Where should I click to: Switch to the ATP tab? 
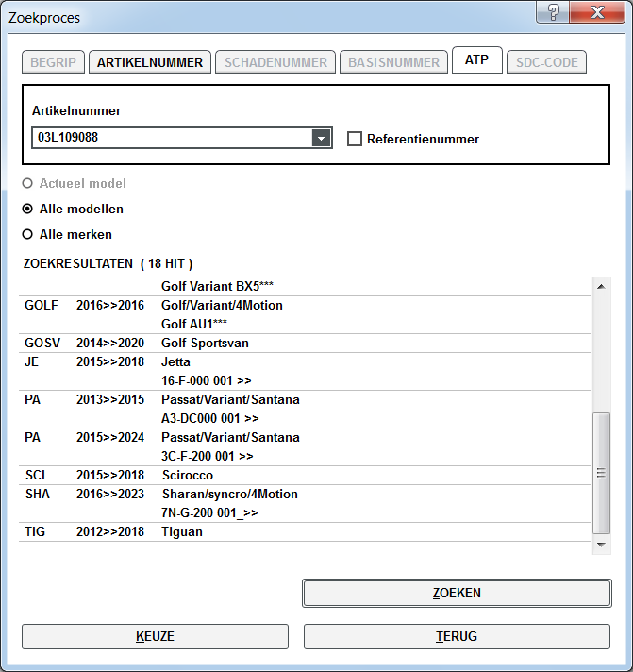click(476, 60)
